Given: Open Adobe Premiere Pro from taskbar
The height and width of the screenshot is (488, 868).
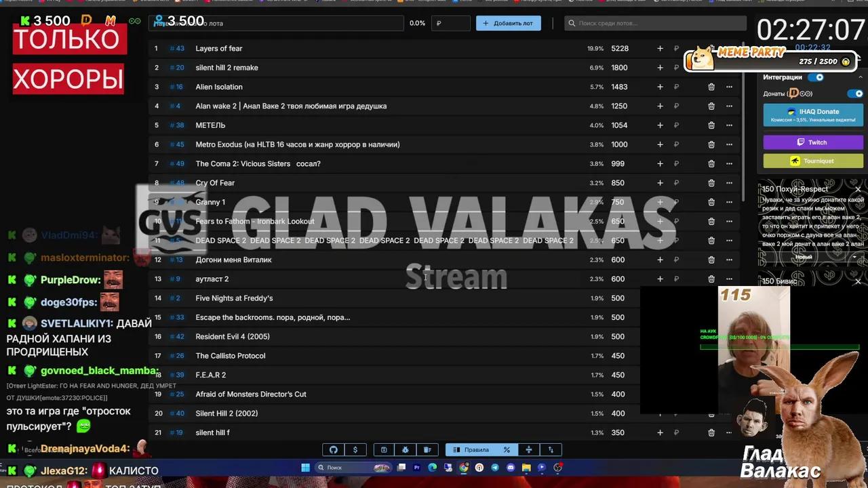Looking at the screenshot, I should click(416, 468).
